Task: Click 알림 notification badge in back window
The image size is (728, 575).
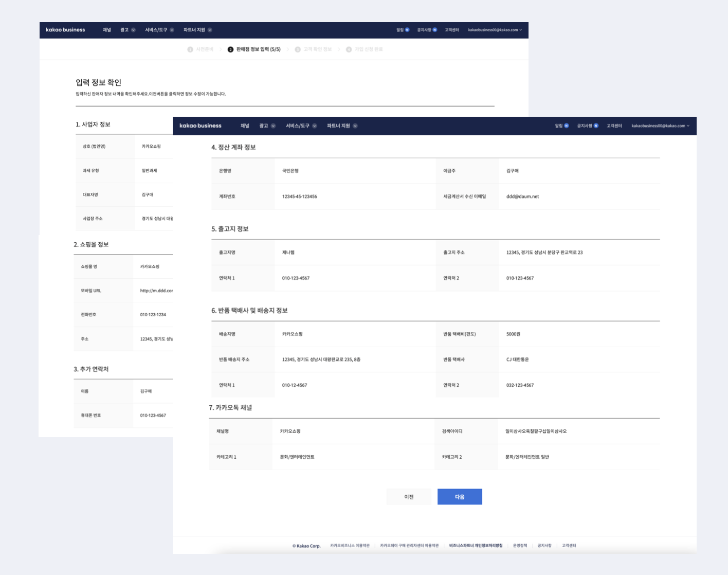Action: [407, 30]
